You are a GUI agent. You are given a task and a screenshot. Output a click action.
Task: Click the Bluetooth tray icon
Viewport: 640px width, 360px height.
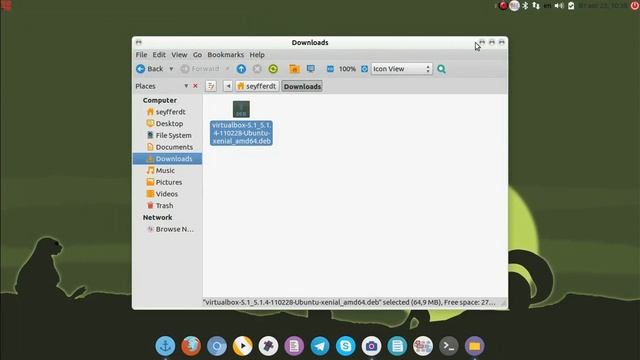(x=526, y=5)
